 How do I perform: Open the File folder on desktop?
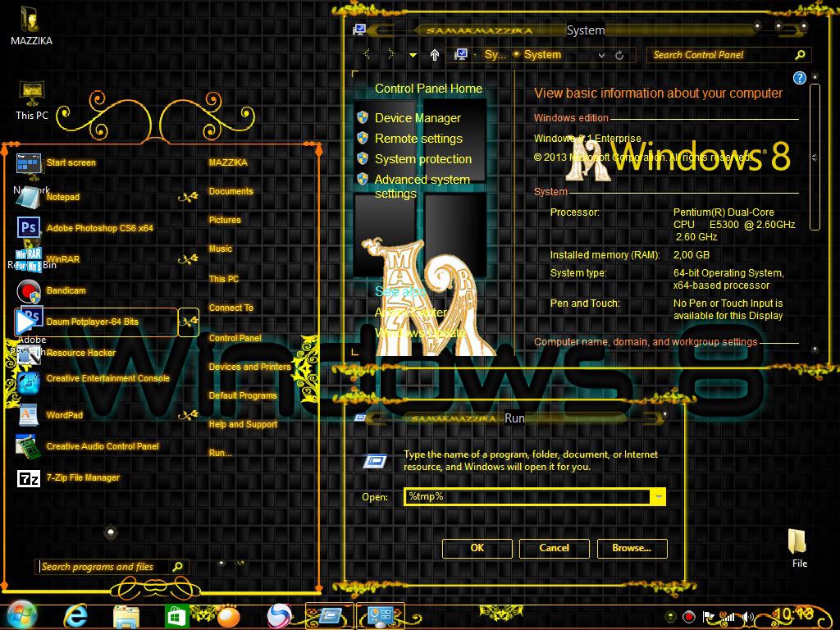click(799, 548)
